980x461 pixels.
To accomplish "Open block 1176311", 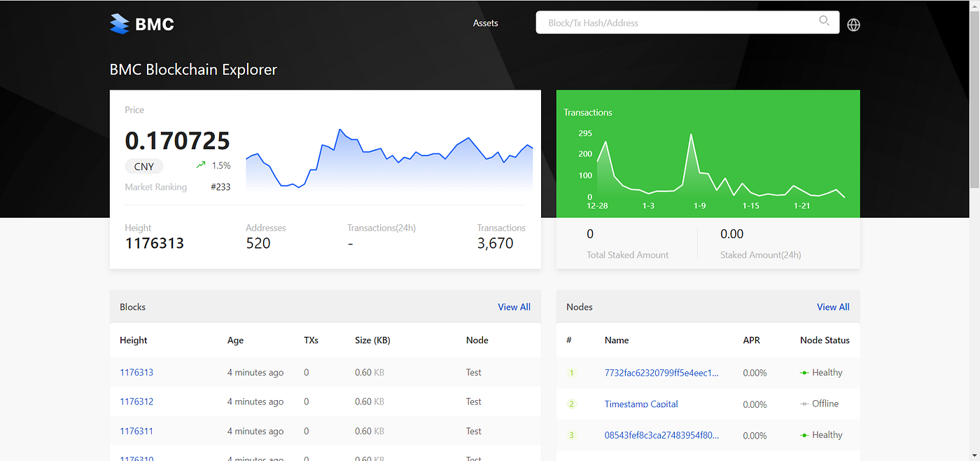I will (136, 431).
